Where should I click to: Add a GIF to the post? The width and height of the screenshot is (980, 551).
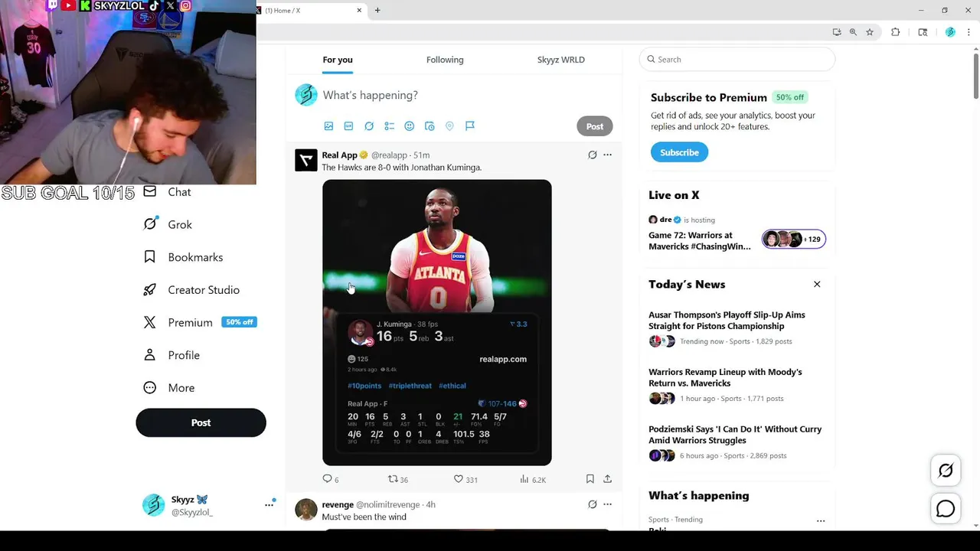348,126
